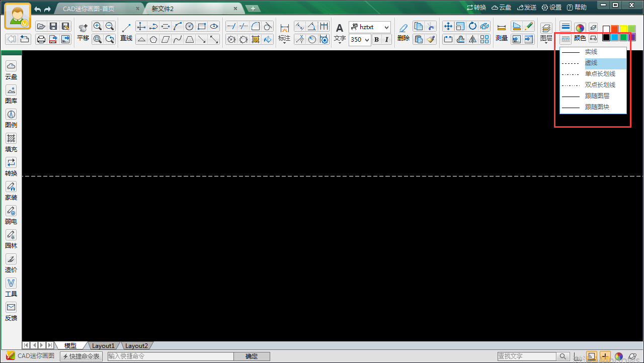
Task: Select the 直线 line tool
Action: [x=126, y=32]
